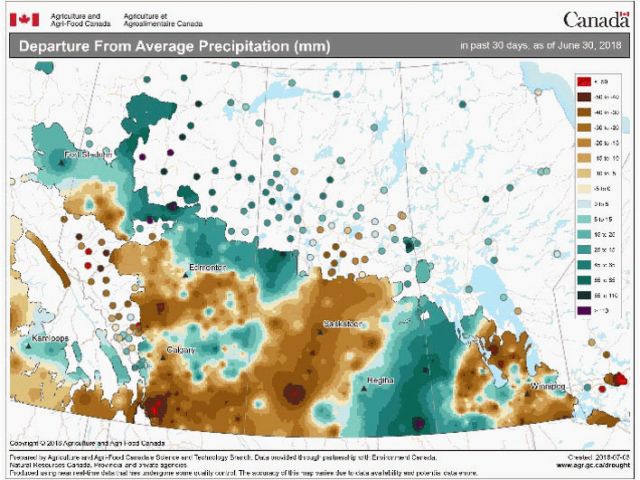Viewport: 640px width, 480px height.
Task: Open the www.agr.gc.ca/drought link
Action: pos(593,465)
